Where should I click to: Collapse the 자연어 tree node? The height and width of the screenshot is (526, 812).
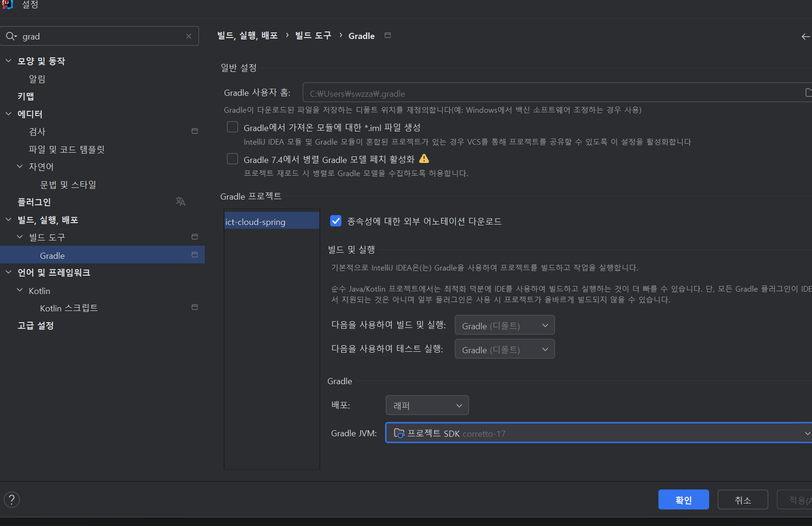point(20,166)
